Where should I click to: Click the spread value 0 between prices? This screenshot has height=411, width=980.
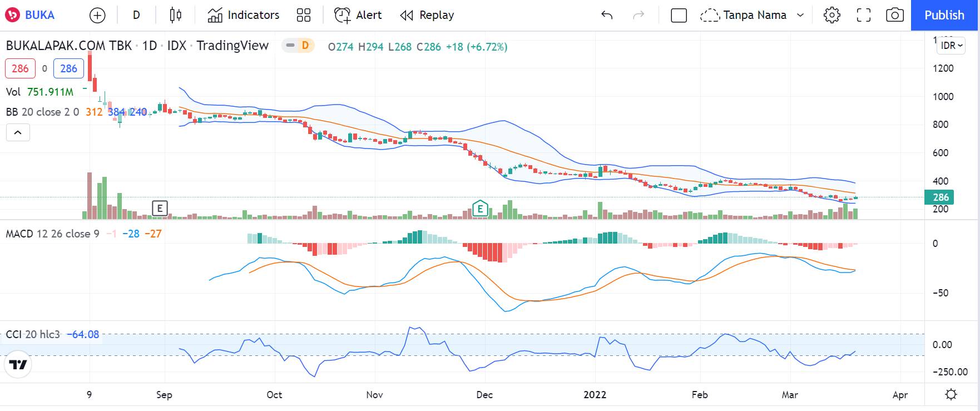pyautogui.click(x=44, y=68)
